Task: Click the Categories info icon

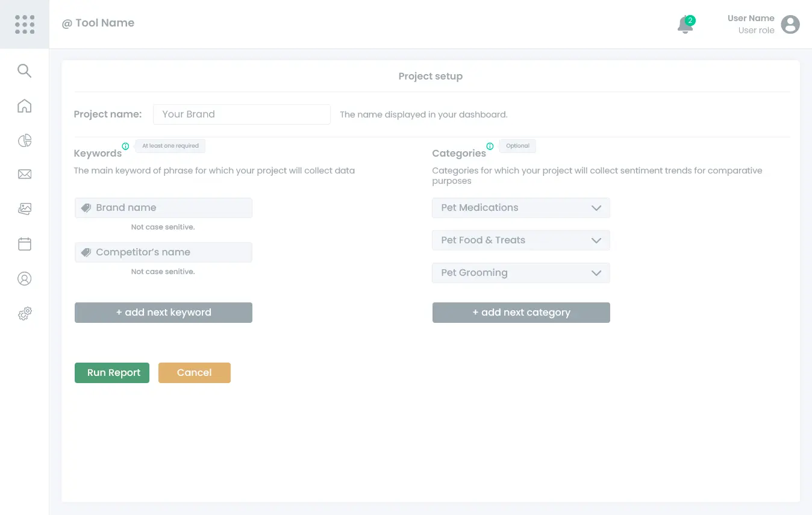Action: pos(490,146)
